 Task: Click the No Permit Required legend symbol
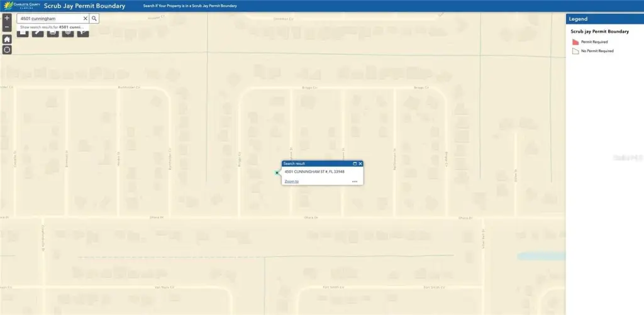(x=575, y=51)
